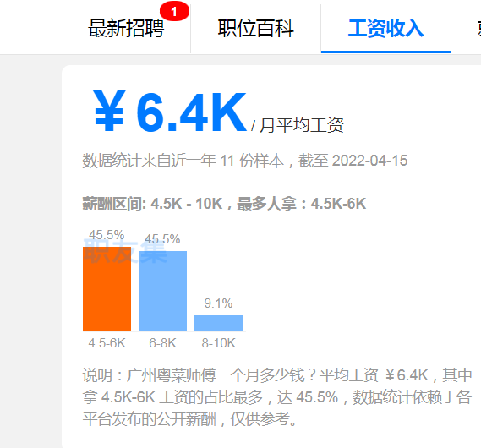Click the ¥6.4K average salary figure
Screen dimensions: 481x448
170,111
